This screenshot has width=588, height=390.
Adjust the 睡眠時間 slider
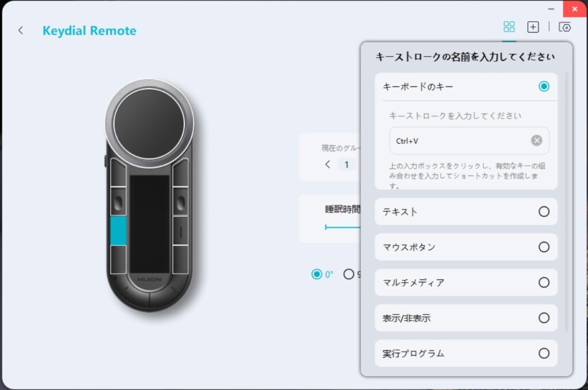[342, 227]
